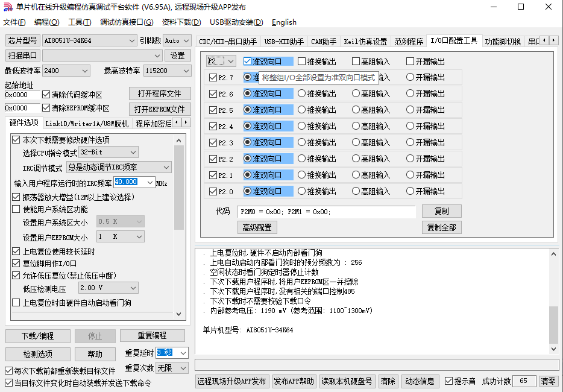Click the 下载/编程 button
The width and height of the screenshot is (563, 392).
[38, 336]
